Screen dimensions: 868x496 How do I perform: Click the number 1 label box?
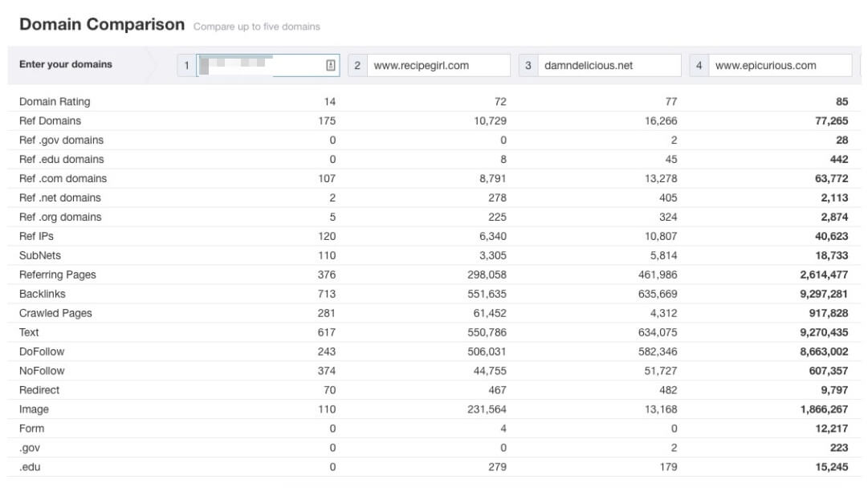click(x=186, y=66)
